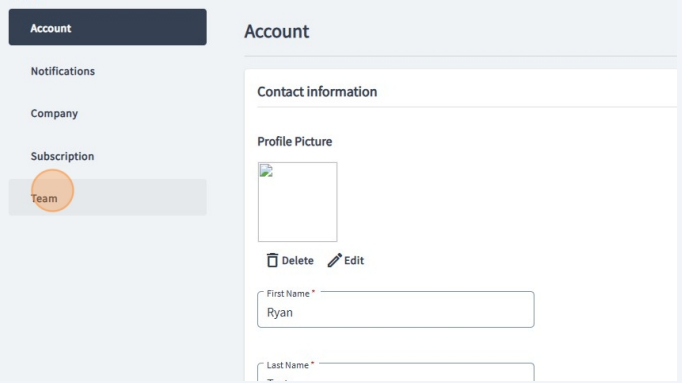
Task: Click the Edit label to change profile picture
Action: (354, 260)
